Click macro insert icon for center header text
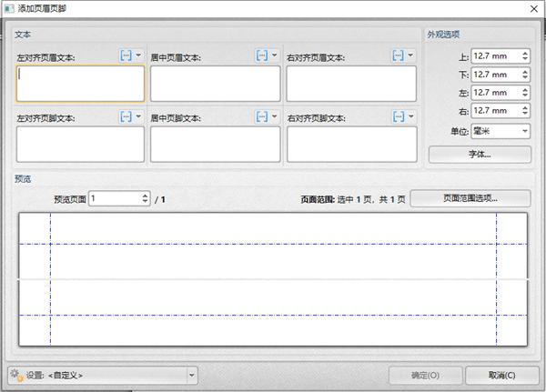Viewport: 546px width, 392px height. [x=262, y=55]
